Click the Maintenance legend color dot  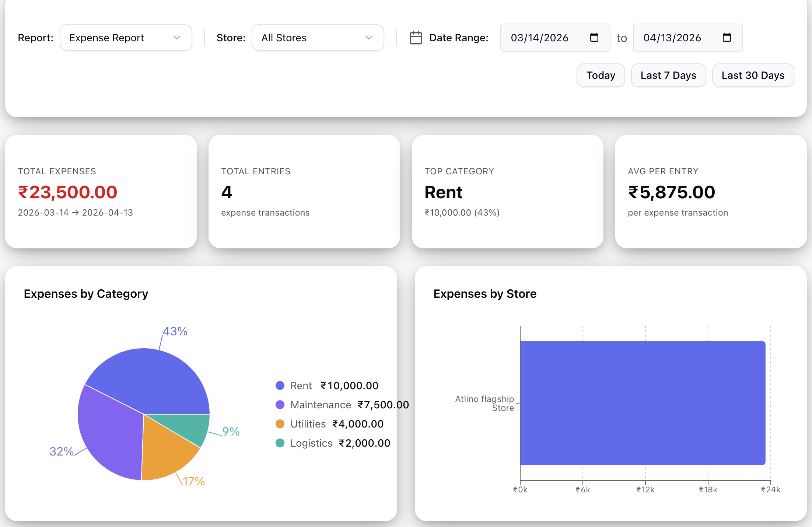[280, 405]
